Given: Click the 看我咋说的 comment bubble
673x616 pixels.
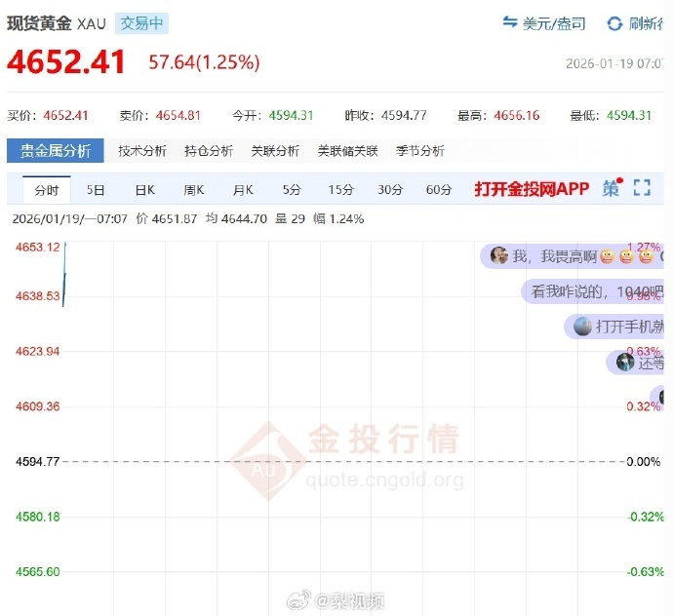Looking at the screenshot, I should pyautogui.click(x=595, y=291).
